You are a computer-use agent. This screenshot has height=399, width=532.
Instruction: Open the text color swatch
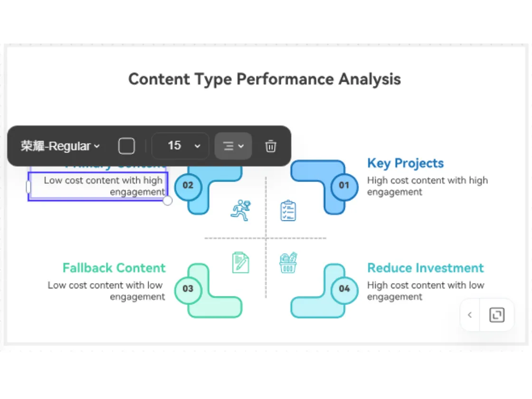click(x=126, y=146)
